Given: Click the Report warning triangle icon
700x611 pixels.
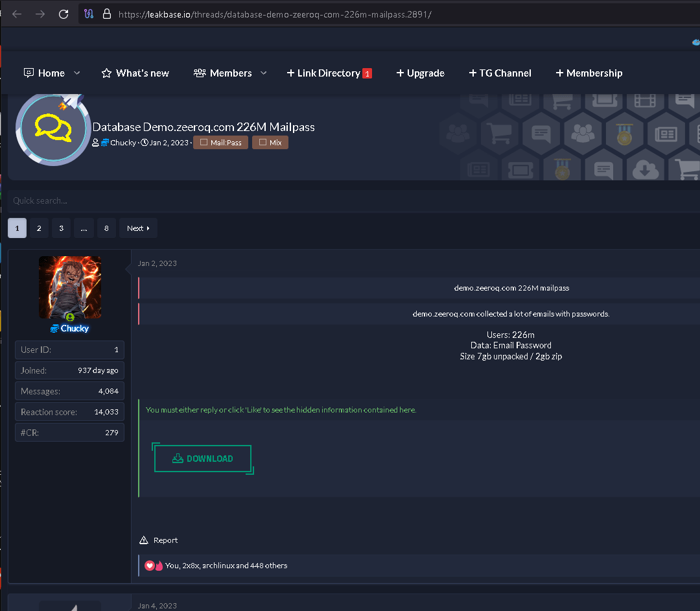Looking at the screenshot, I should coord(144,540).
